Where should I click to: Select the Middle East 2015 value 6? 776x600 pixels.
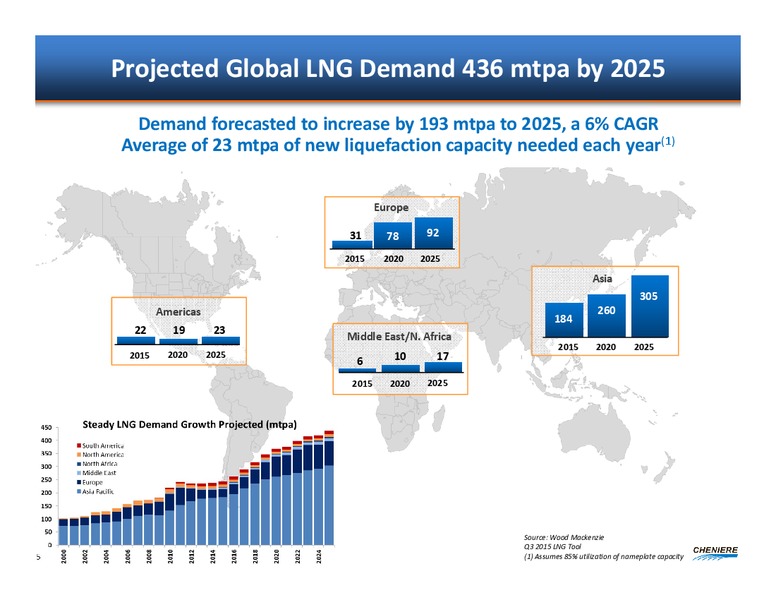(x=360, y=361)
